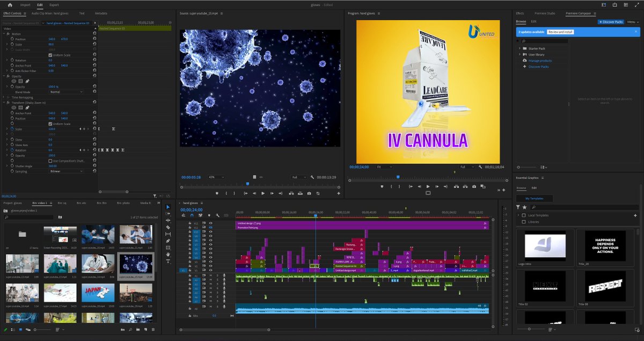
Task: Select the Hand tool
Action: (x=168, y=255)
